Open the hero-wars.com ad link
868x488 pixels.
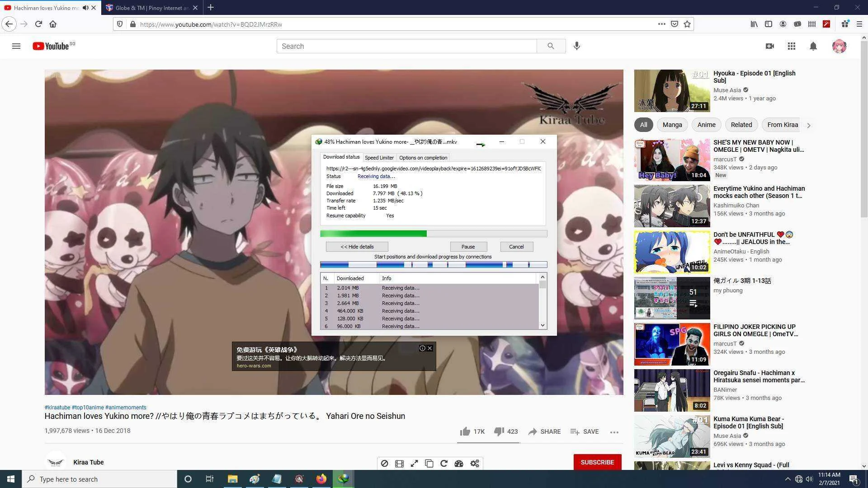coord(254,366)
